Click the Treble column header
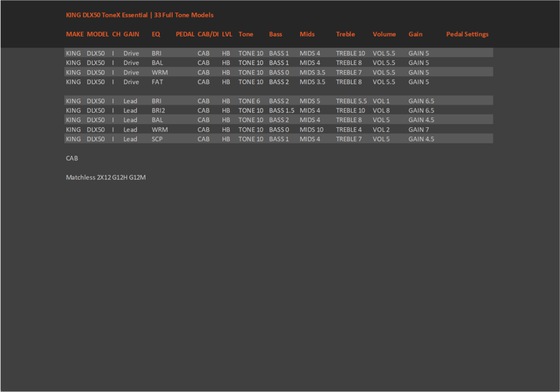Screen dimensions: 560x392 click(x=346, y=34)
